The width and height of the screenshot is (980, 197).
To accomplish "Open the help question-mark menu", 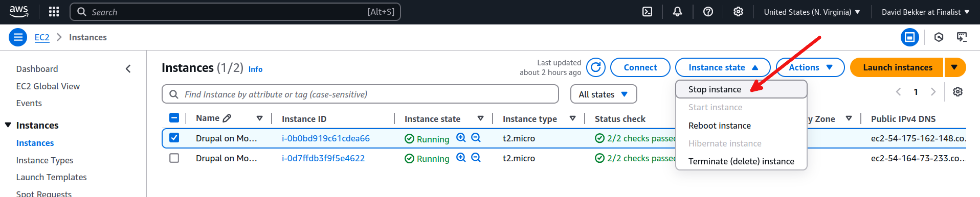I will coord(708,12).
